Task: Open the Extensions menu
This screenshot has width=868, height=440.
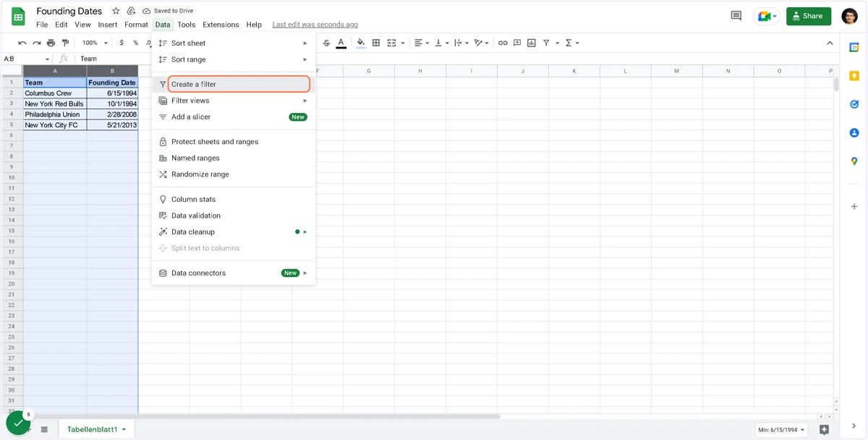Action: click(221, 25)
